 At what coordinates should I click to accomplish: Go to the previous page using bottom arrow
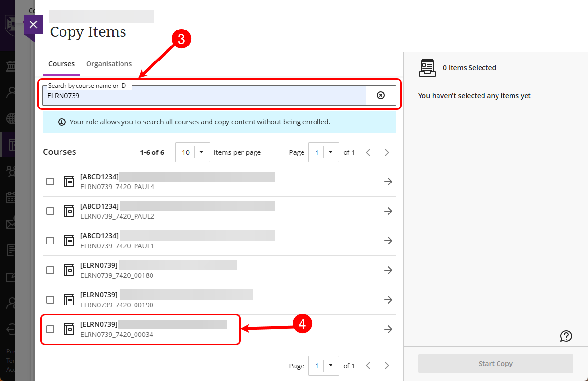368,366
